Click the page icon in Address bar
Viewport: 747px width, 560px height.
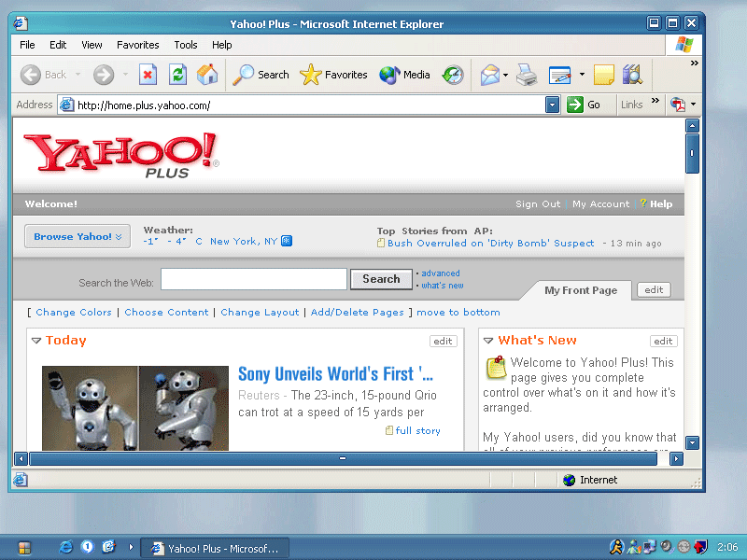[66, 105]
